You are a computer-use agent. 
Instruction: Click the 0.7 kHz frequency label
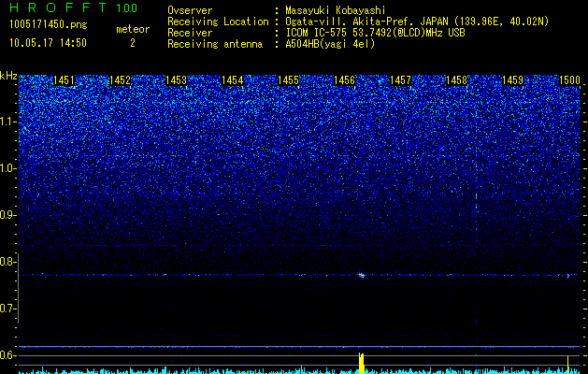click(8, 309)
